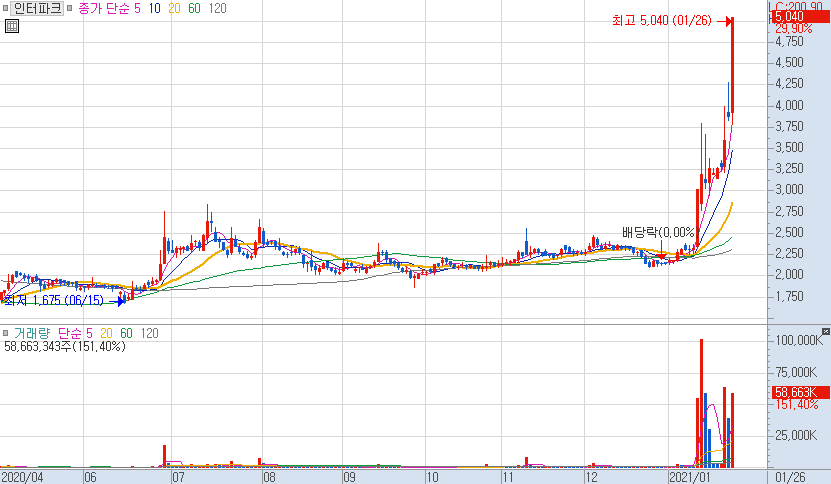The height and width of the screenshot is (484, 831).
Task: Click the 4,000 price axis label
Action: (x=790, y=105)
